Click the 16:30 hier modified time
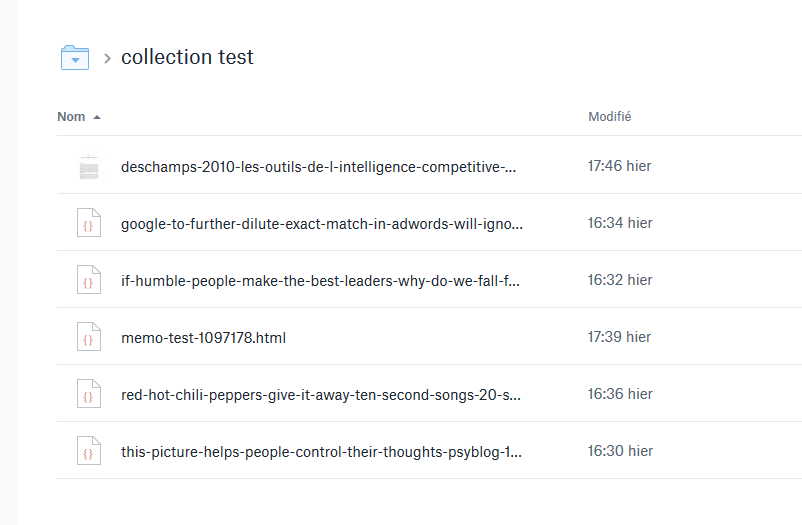 [x=620, y=451]
